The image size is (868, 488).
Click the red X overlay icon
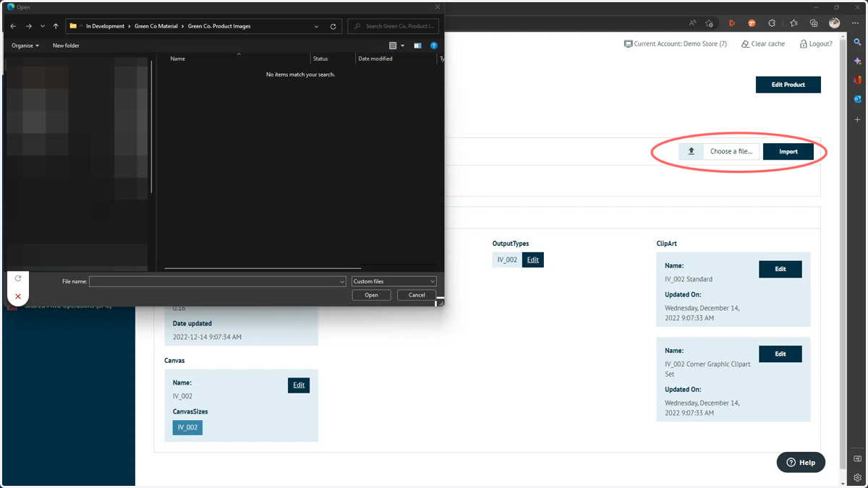click(x=18, y=296)
